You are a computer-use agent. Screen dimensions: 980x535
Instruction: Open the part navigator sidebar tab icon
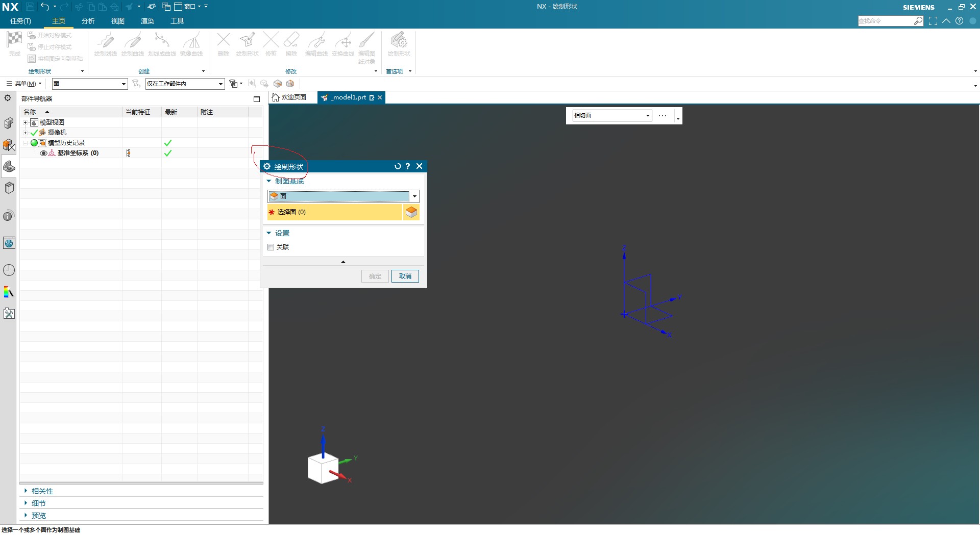[9, 166]
